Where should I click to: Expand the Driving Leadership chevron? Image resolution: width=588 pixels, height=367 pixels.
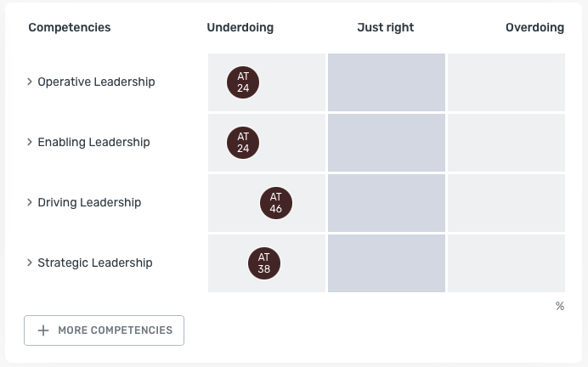(30, 202)
